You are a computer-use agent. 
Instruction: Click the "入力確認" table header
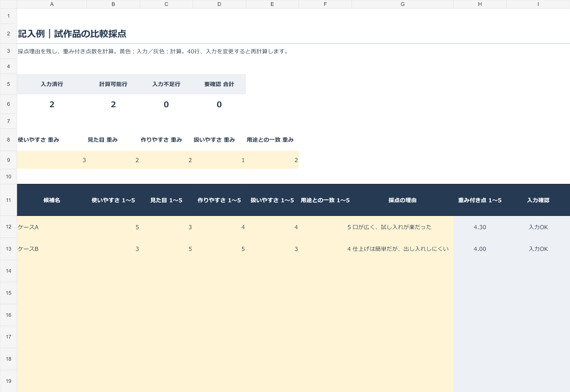[538, 200]
